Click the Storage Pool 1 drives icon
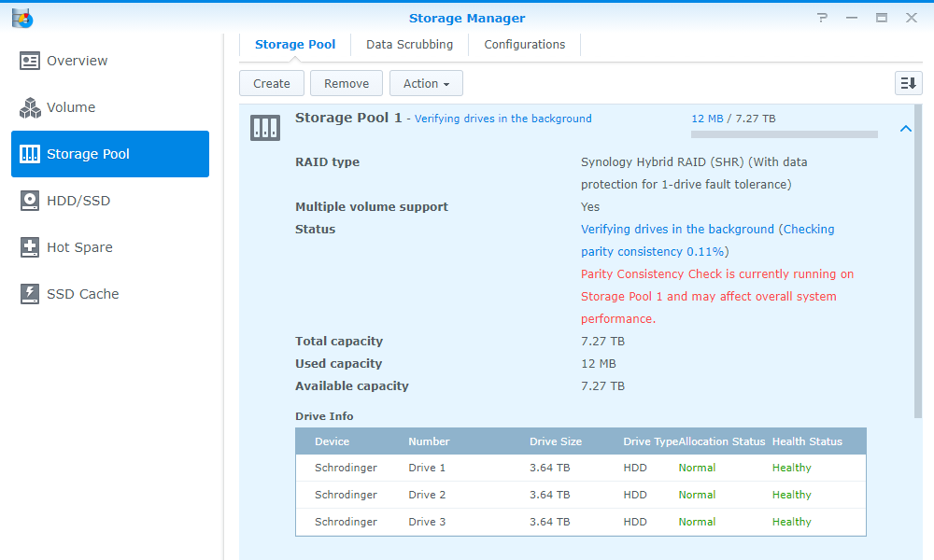 (265, 128)
